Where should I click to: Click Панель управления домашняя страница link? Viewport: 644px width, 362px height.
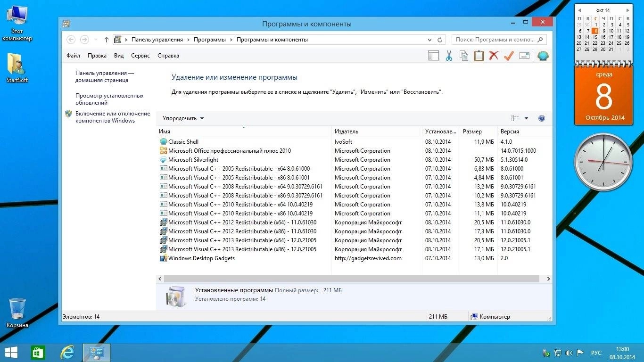(105, 77)
